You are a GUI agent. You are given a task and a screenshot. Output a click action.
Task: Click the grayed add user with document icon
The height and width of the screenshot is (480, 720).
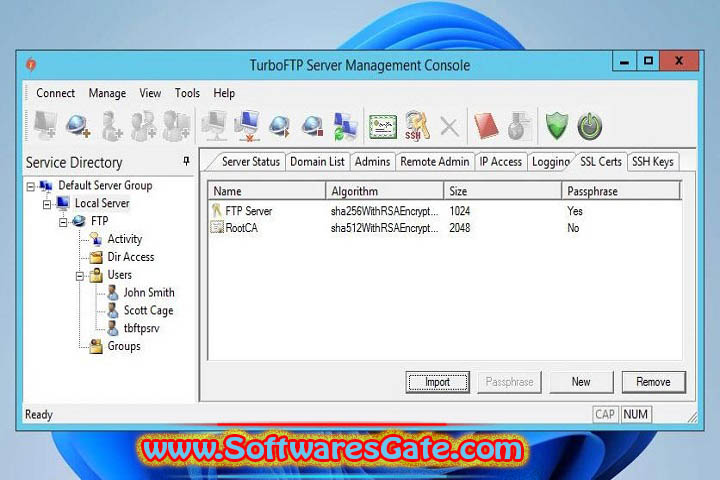click(x=176, y=125)
